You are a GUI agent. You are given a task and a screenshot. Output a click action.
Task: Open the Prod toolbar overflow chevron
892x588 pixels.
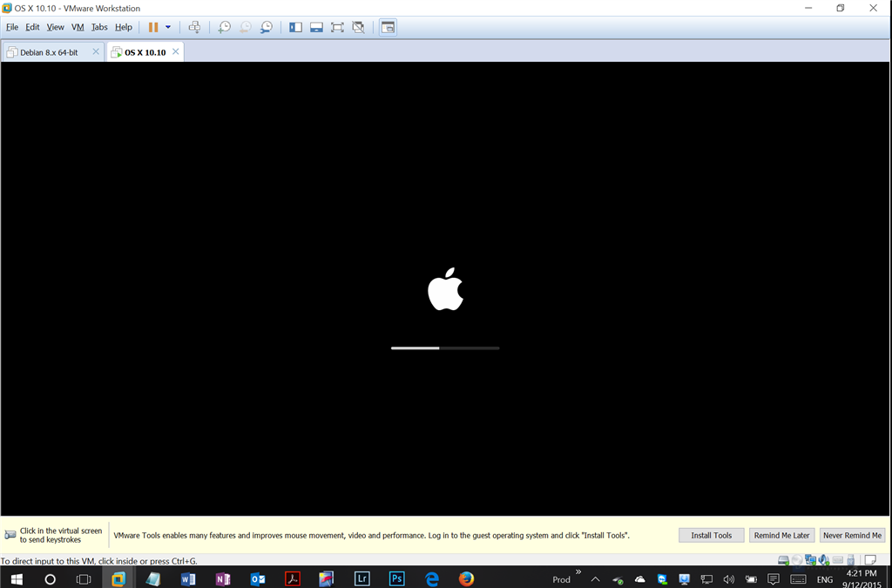point(578,573)
